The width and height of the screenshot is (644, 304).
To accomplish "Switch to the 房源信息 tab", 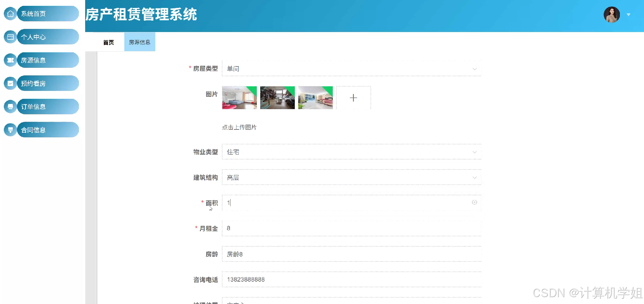I will pos(140,42).
